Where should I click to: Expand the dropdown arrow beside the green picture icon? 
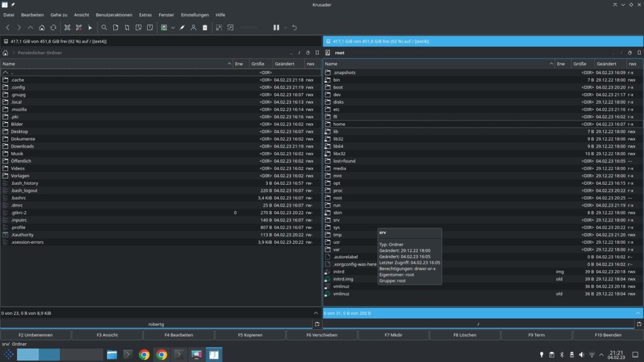pos(173,28)
